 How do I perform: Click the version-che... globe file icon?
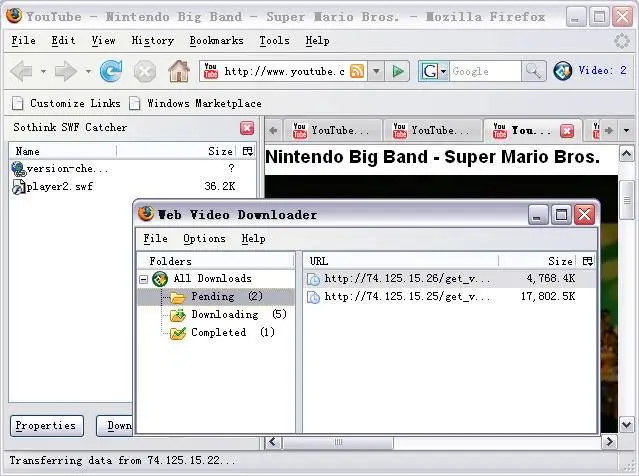click(18, 169)
